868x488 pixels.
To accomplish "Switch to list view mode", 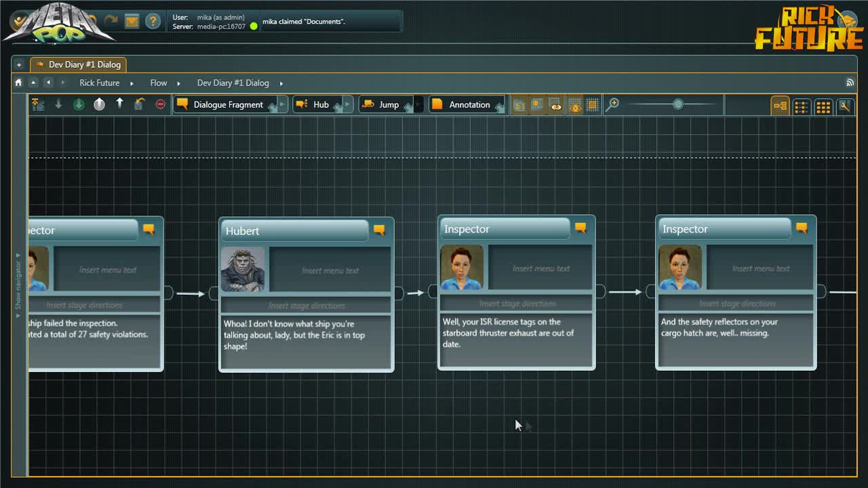I will (802, 106).
